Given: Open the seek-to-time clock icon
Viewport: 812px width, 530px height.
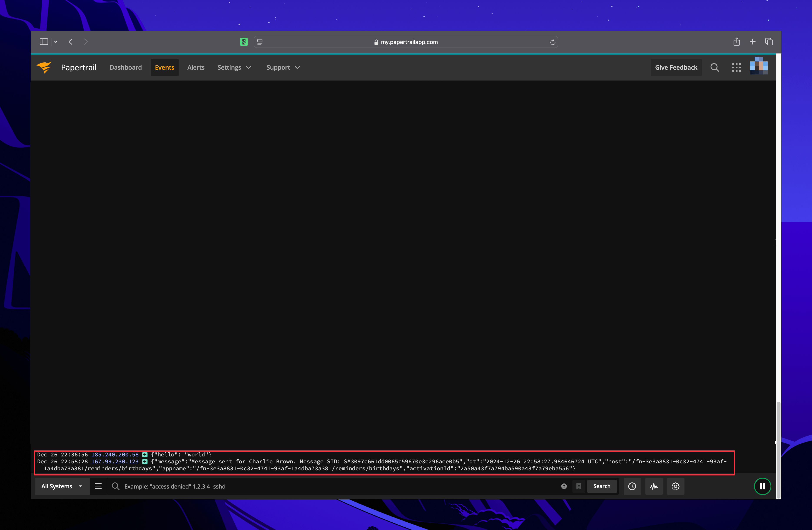Looking at the screenshot, I should 632,486.
